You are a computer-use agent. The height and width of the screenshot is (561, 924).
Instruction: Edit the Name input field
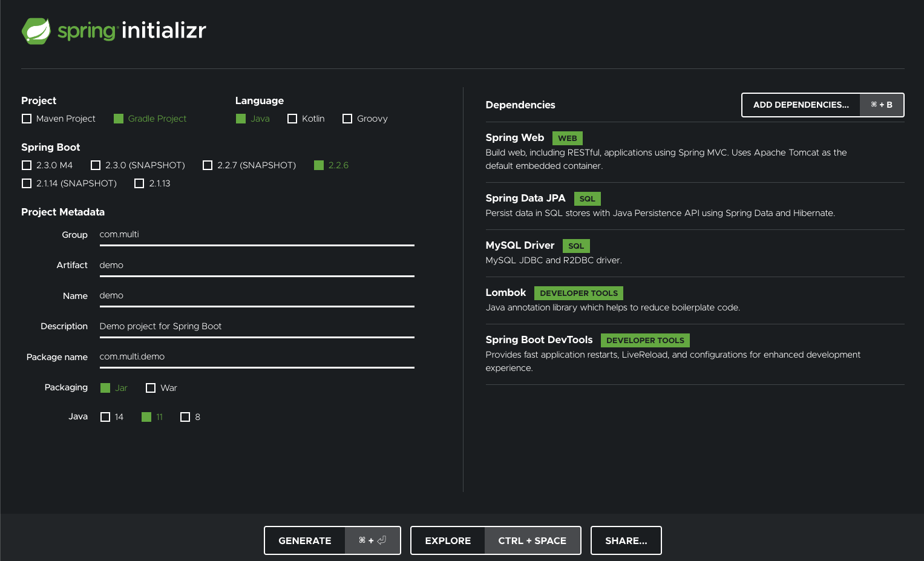point(257,295)
